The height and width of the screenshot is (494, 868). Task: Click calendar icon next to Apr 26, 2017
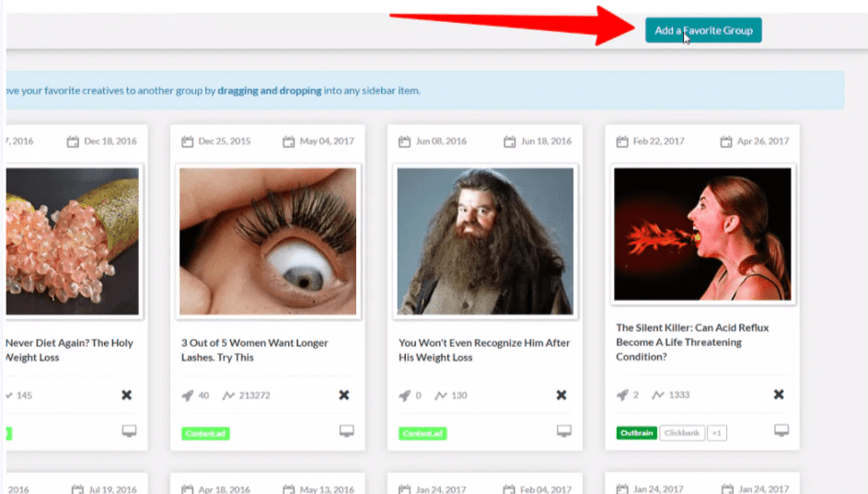725,142
